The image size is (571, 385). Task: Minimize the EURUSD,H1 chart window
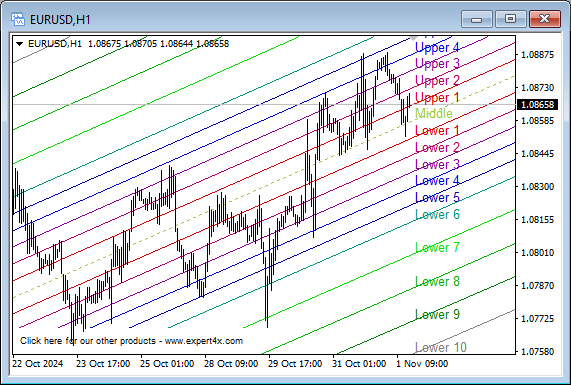tap(476, 19)
